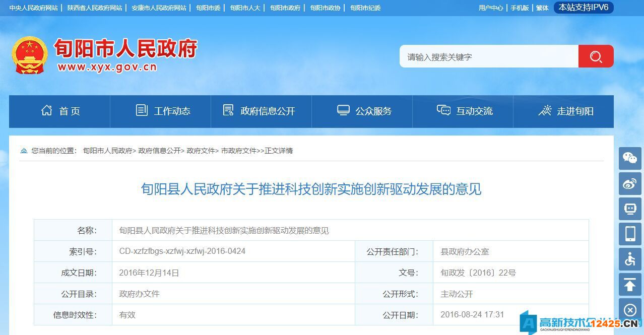This screenshot has height=335, width=644.
Task: Click the monitor icon beside 公众服务
Action: point(343,110)
